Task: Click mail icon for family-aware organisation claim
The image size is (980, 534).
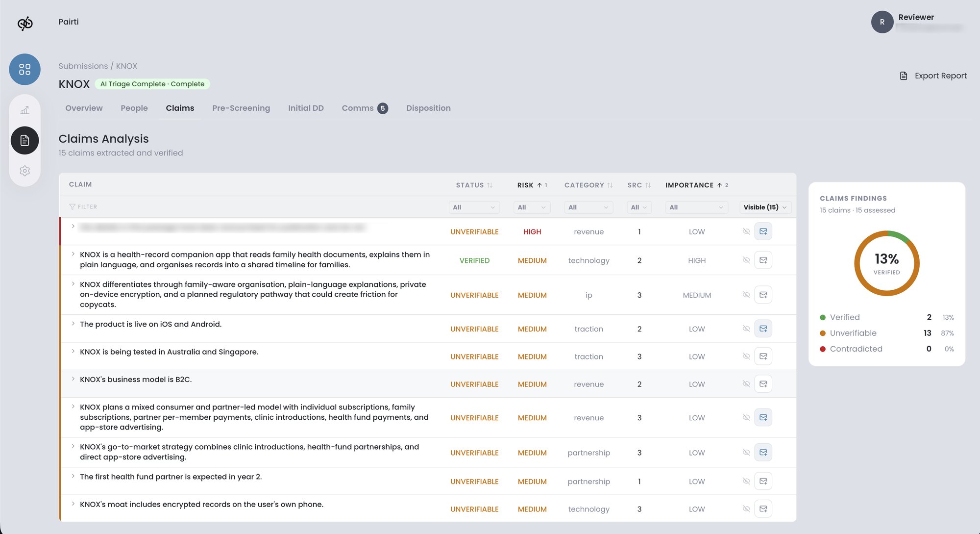Action: click(x=763, y=295)
